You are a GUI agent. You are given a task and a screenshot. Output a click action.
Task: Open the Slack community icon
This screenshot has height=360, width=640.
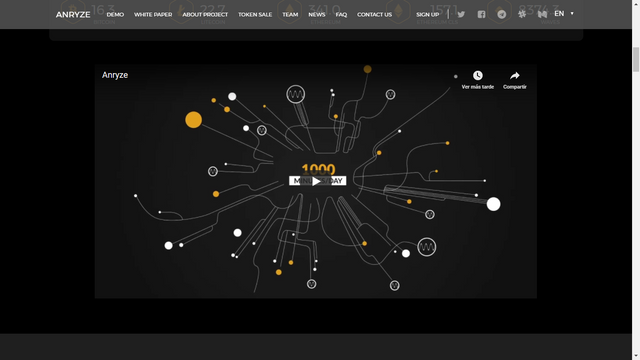pyautogui.click(x=522, y=14)
